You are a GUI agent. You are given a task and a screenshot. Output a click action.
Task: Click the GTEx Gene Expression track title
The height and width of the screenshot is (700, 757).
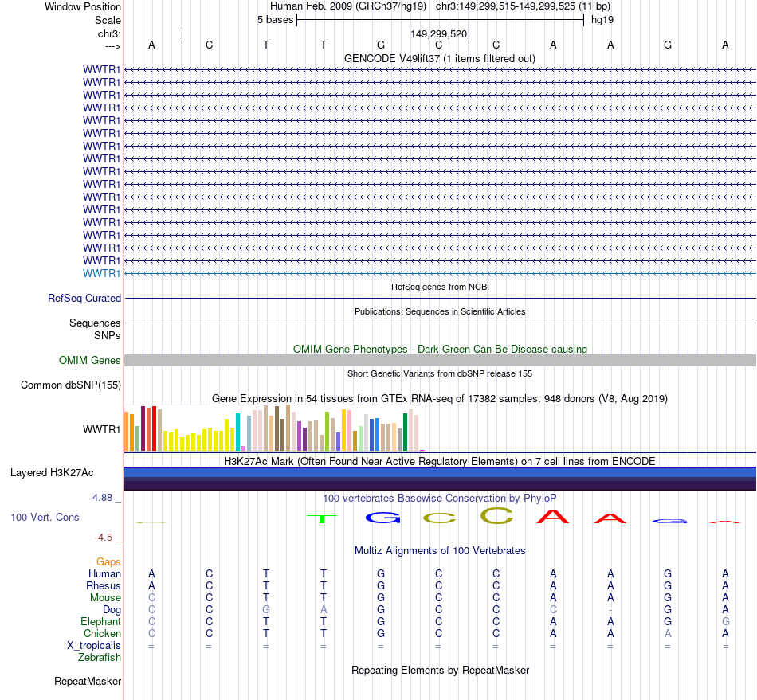coord(440,398)
